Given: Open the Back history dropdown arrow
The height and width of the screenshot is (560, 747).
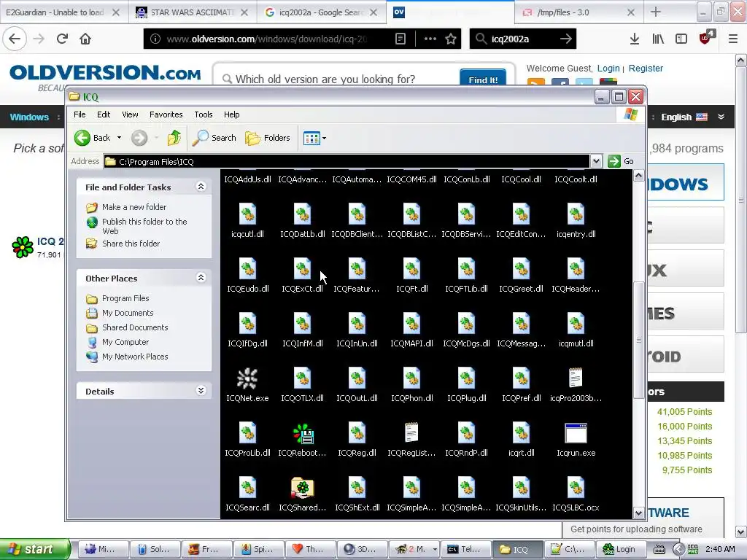Looking at the screenshot, I should (x=119, y=138).
